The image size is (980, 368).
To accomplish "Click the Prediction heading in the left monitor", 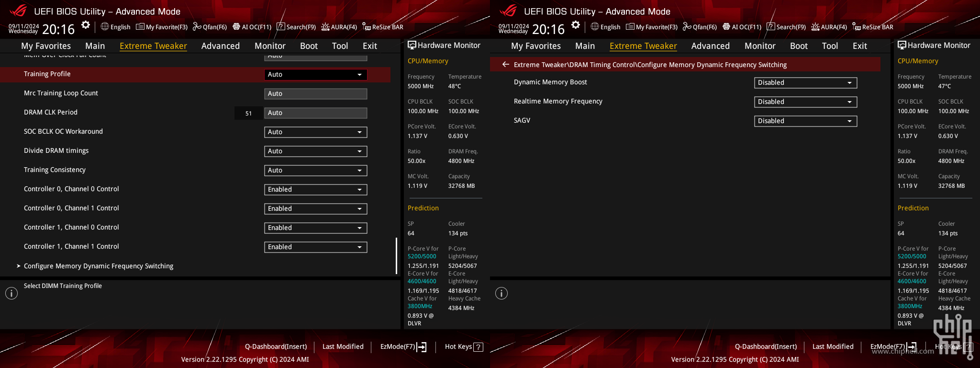I will click(423, 208).
